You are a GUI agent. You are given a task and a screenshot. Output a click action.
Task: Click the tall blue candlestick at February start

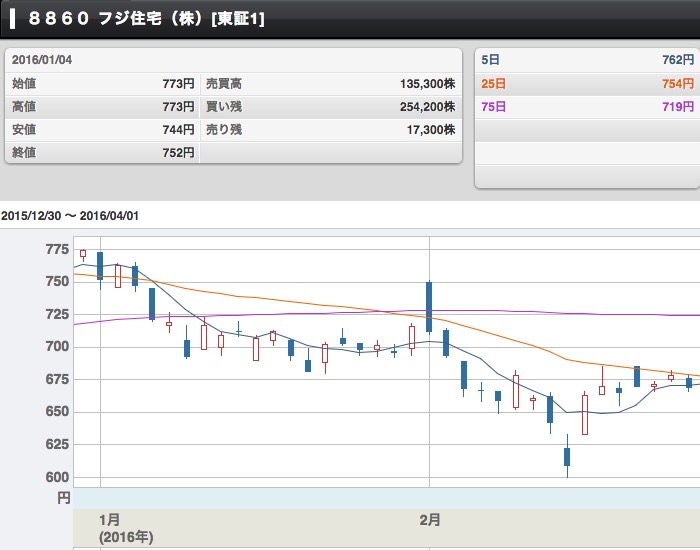[429, 307]
